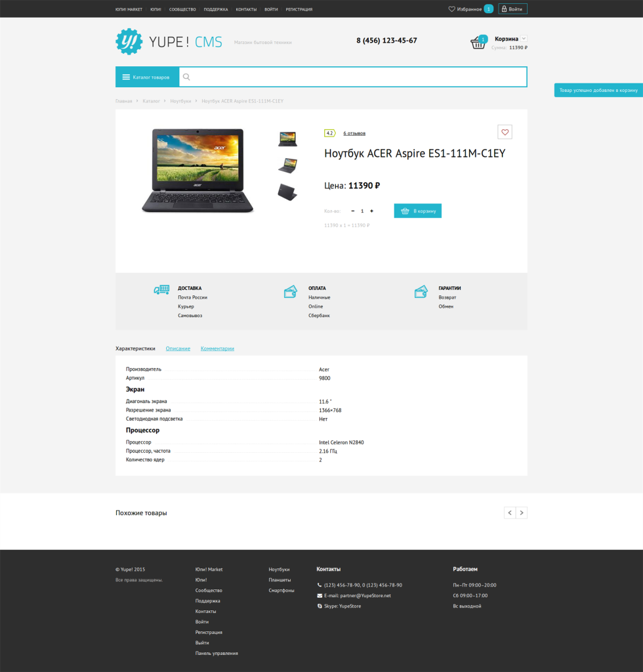Open footer Панель управления link
The height and width of the screenshot is (672, 643).
click(x=217, y=654)
